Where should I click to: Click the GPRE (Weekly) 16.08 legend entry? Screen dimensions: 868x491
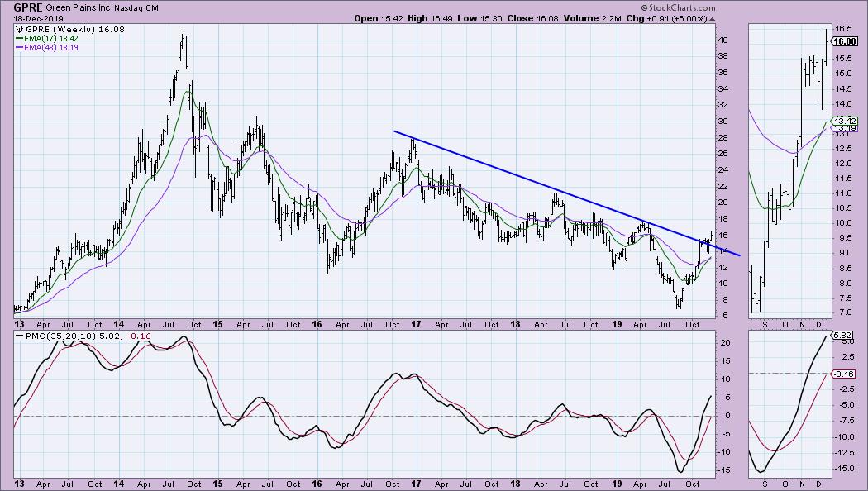(x=74, y=30)
